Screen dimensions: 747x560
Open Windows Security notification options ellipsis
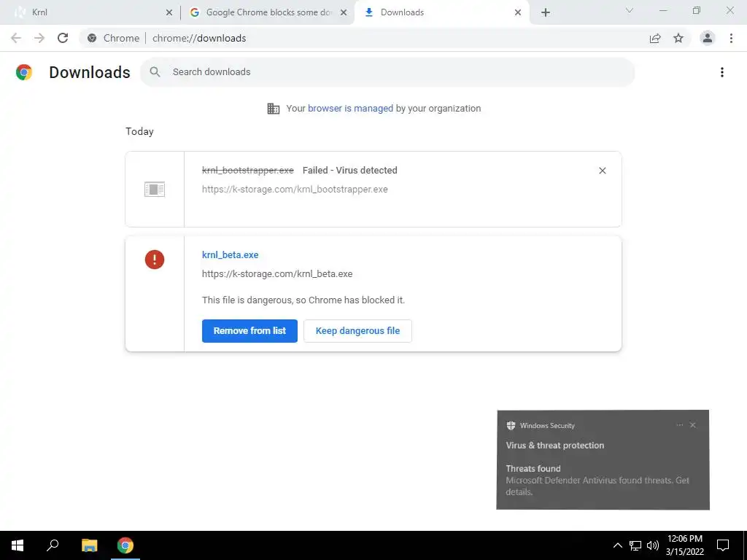coord(679,425)
